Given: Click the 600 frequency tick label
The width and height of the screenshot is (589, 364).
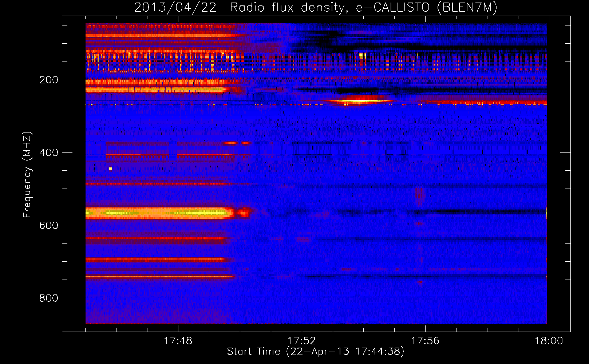Looking at the screenshot, I should pos(49,225).
